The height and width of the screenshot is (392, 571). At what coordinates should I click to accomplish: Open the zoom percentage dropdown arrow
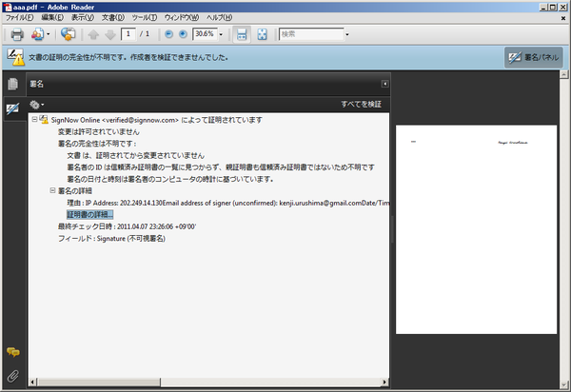[221, 34]
